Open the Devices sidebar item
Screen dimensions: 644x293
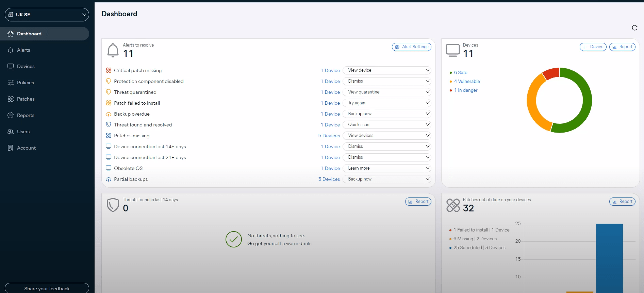(x=45, y=66)
